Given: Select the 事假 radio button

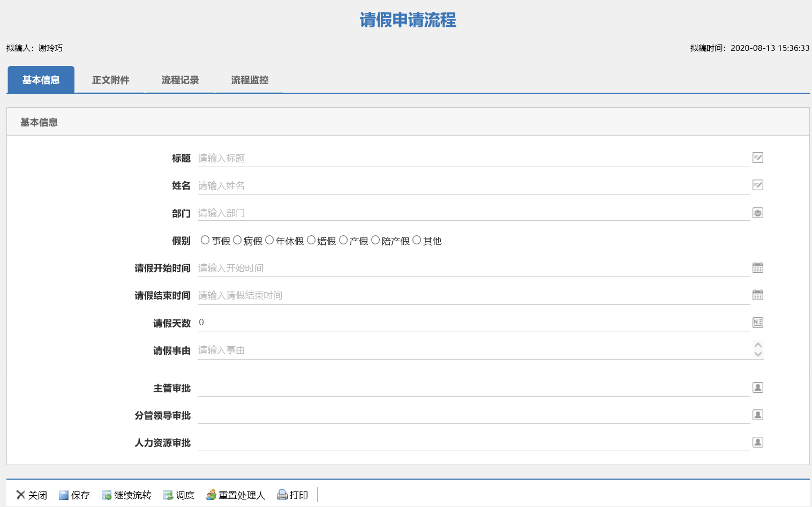Looking at the screenshot, I should [205, 240].
